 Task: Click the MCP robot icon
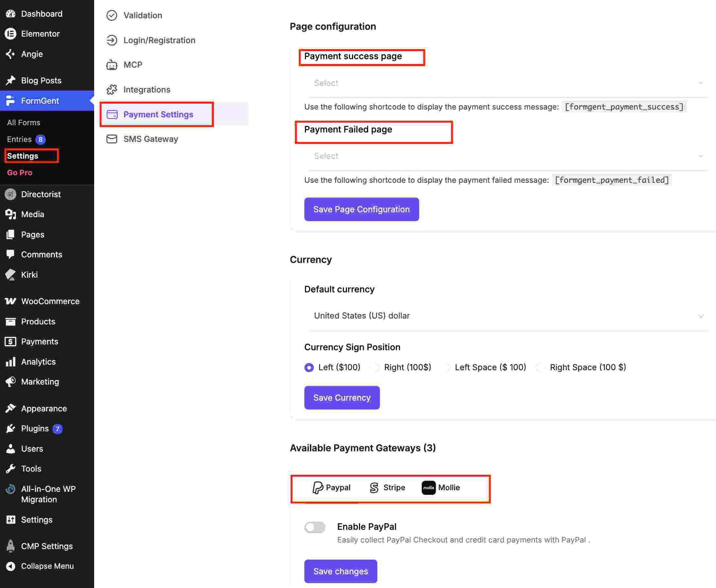point(112,65)
